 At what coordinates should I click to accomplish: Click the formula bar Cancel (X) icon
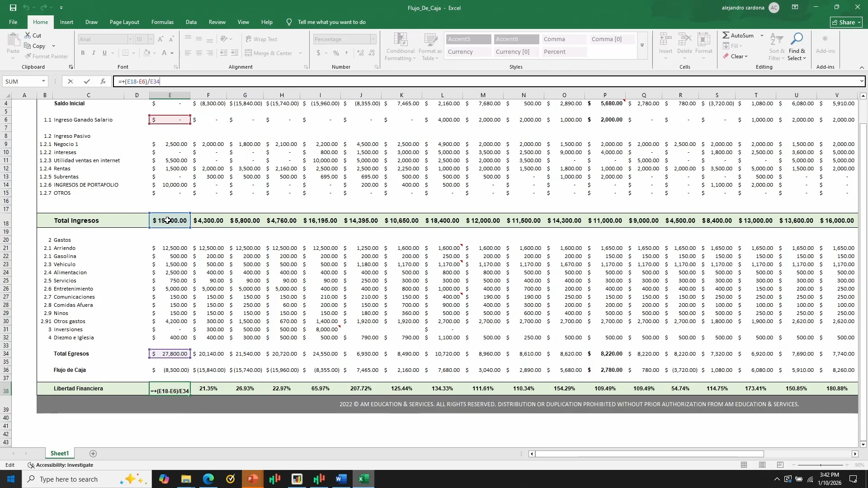click(70, 81)
